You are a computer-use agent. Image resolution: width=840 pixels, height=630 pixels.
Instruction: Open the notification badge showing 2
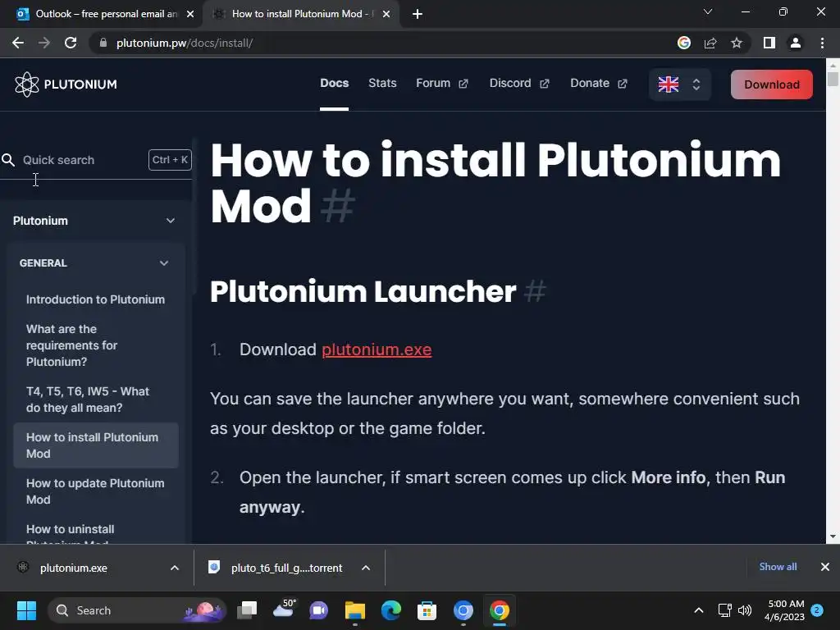tap(817, 609)
